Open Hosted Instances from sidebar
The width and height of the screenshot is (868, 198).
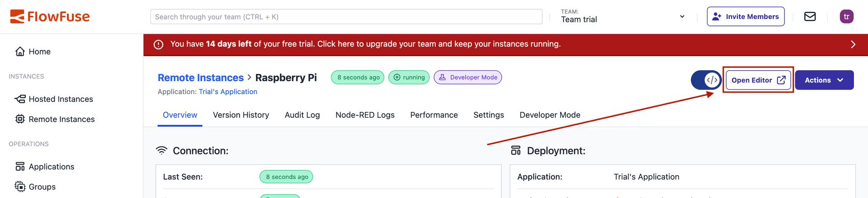[61, 99]
